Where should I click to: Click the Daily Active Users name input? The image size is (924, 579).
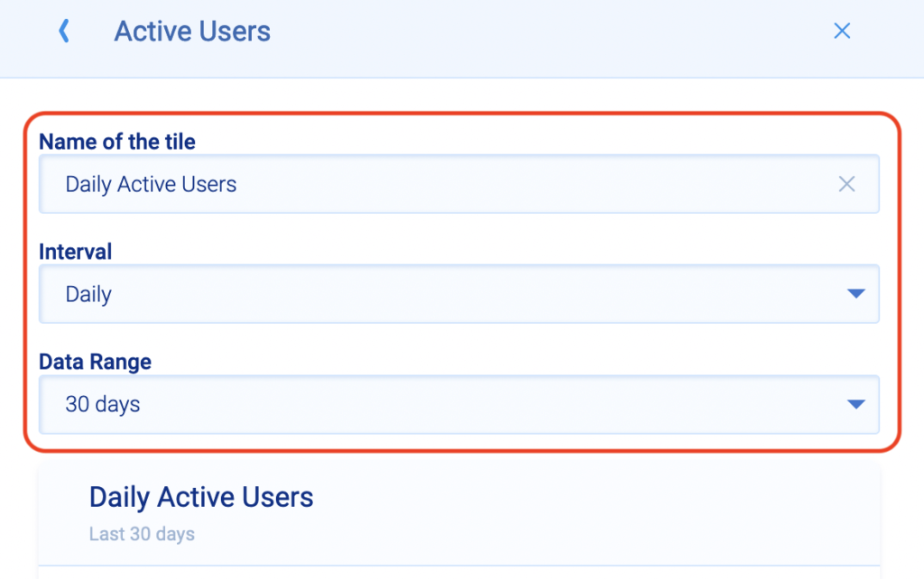(459, 184)
